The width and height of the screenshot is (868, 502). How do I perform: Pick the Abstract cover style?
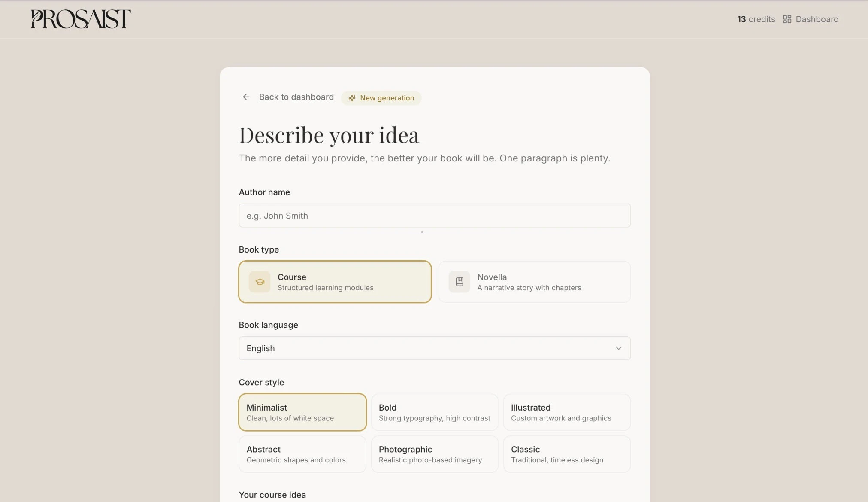302,454
